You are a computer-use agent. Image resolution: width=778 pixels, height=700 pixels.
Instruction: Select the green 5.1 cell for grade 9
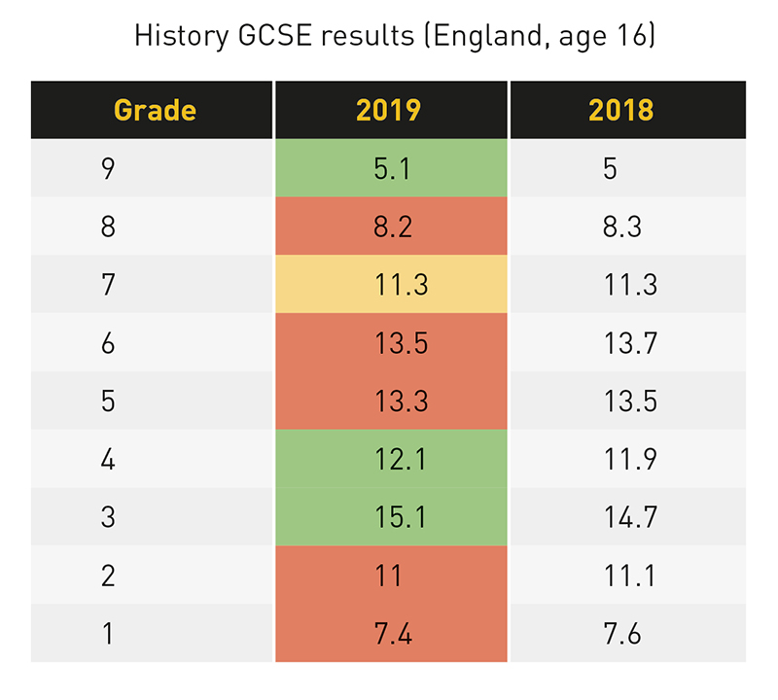[391, 167]
